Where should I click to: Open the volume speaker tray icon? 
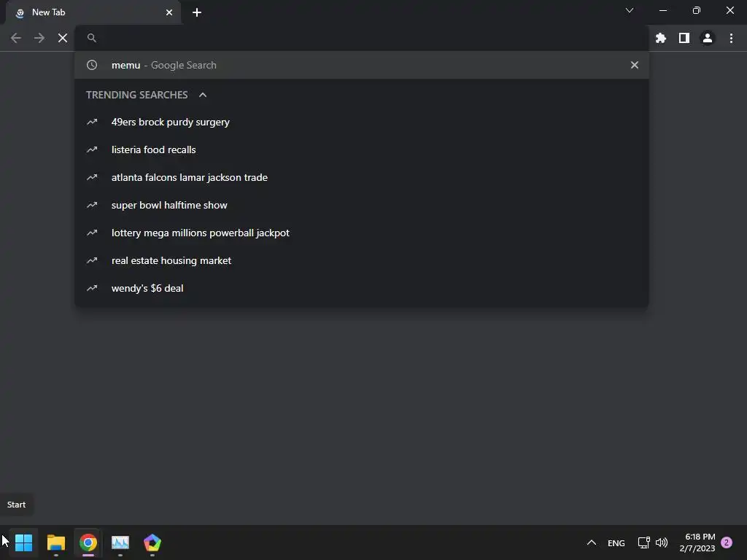(661, 542)
